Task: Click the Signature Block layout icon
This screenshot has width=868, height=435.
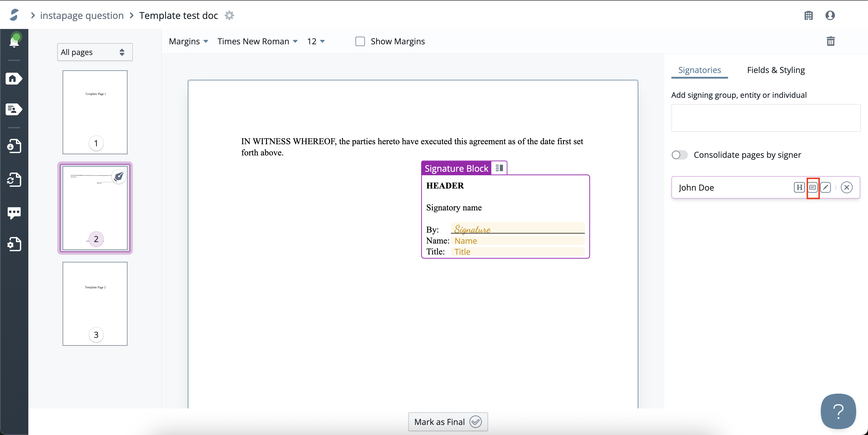Action: (499, 168)
